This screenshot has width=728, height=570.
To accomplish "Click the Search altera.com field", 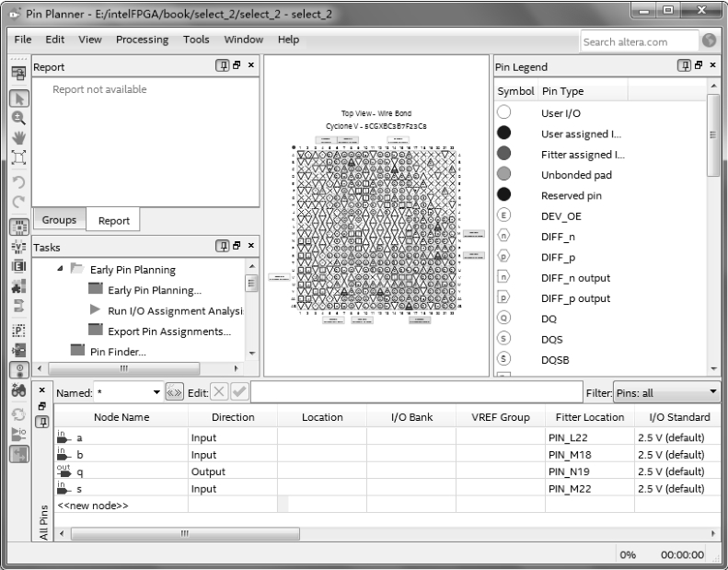I will tap(640, 41).
